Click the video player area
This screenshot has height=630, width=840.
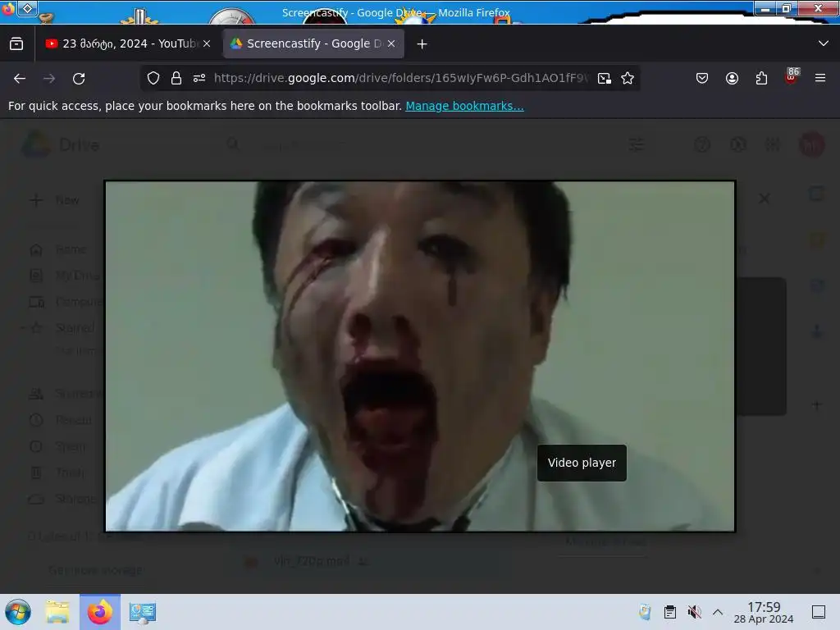[420, 356]
